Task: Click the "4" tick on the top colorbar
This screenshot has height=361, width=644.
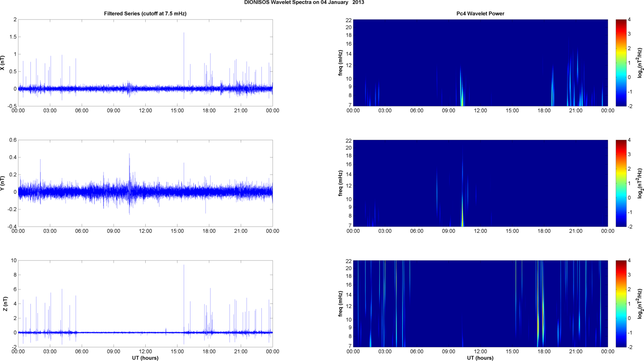Action: [629, 19]
